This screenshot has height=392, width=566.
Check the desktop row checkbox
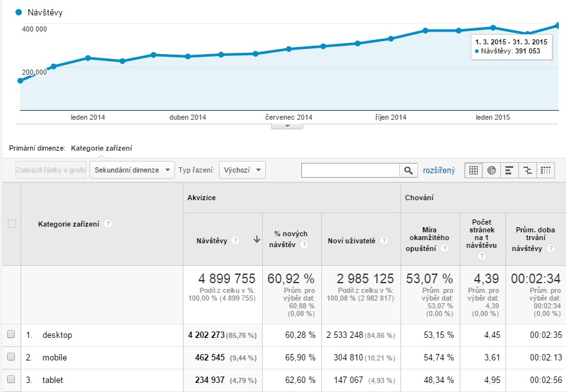tap(11, 335)
